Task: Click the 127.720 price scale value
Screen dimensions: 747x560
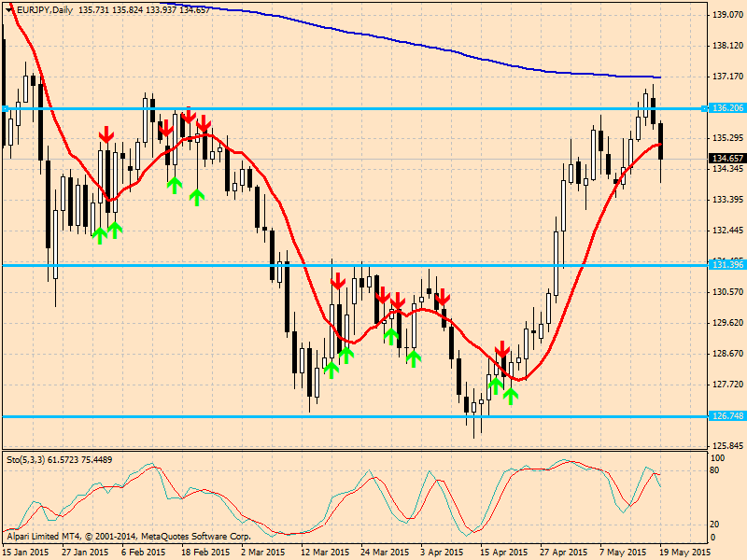Action: click(x=727, y=385)
